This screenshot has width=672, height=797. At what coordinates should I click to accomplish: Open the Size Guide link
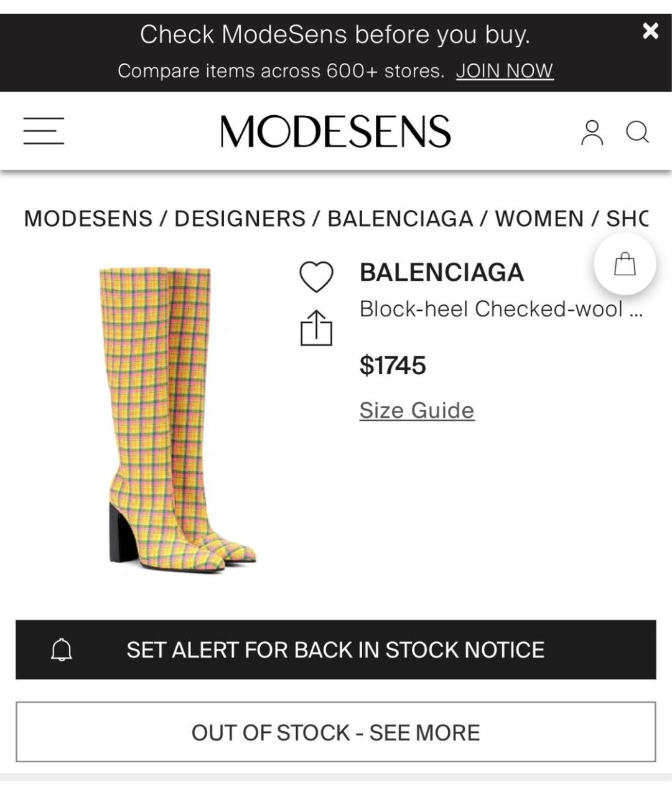point(417,410)
